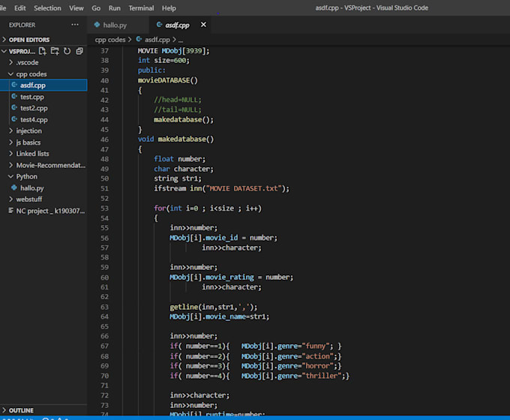Open the Run menu
This screenshot has height=420, width=510.
point(115,8)
